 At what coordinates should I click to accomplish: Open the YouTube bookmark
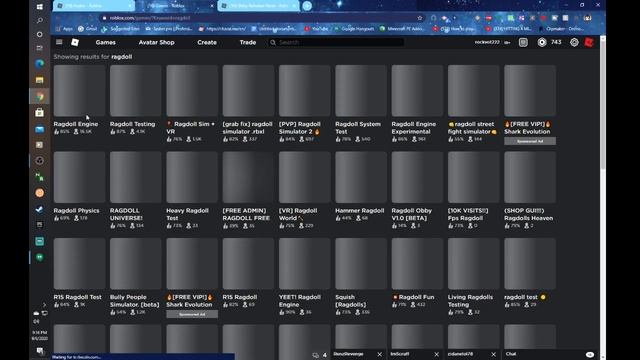(x=316, y=29)
